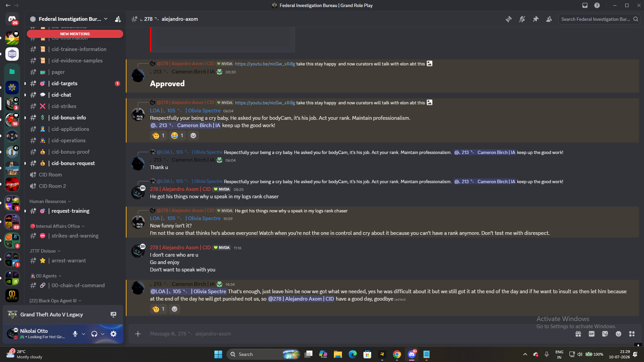Open the Inbox icon in the title bar
Image resolution: width=644 pixels, height=362 pixels.
tap(585, 5)
